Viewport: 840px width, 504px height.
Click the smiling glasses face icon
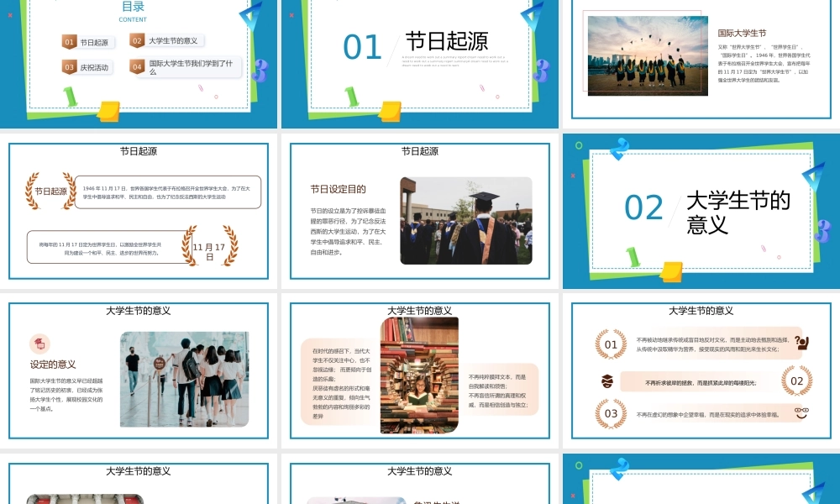[801, 413]
